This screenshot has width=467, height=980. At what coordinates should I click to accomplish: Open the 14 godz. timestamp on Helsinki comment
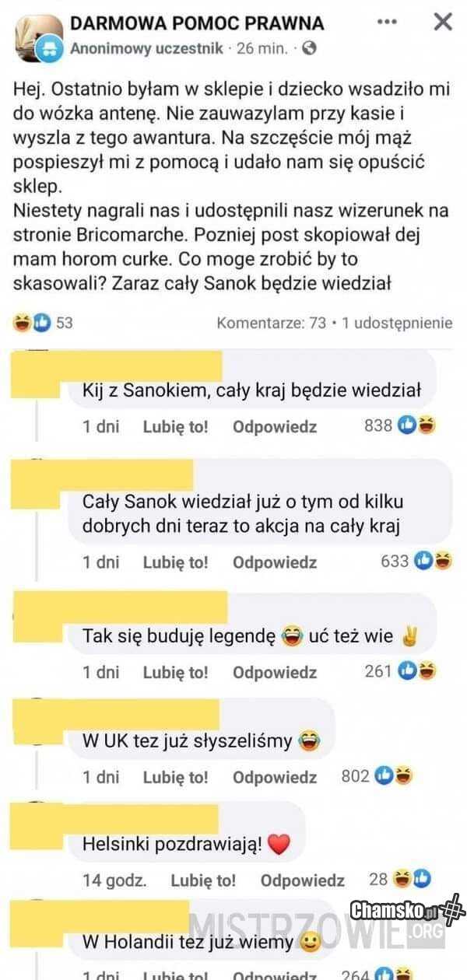pos(114,880)
